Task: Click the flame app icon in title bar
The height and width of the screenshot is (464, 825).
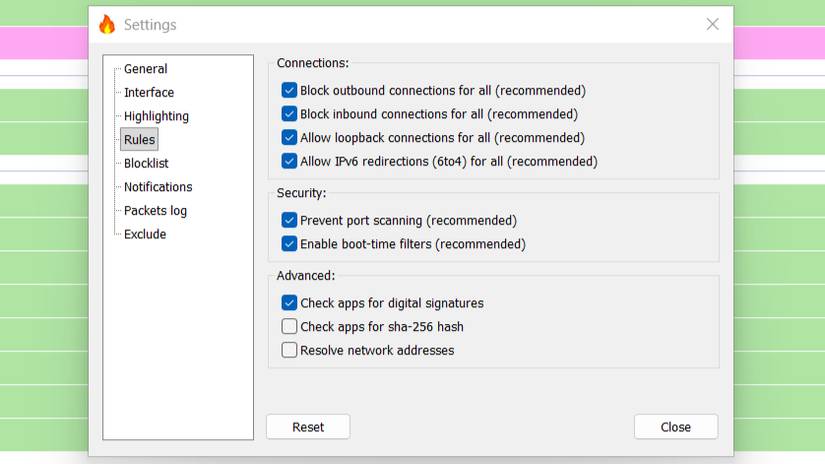Action: tap(106, 25)
